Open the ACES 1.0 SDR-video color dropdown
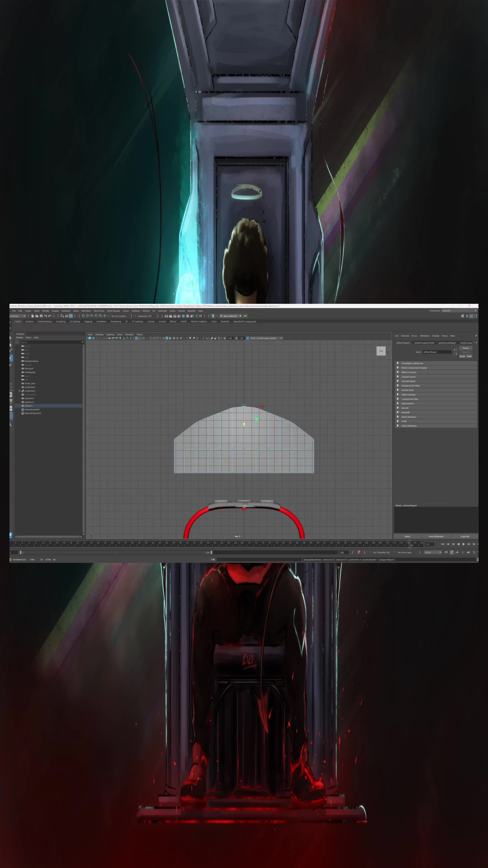 coord(266,338)
